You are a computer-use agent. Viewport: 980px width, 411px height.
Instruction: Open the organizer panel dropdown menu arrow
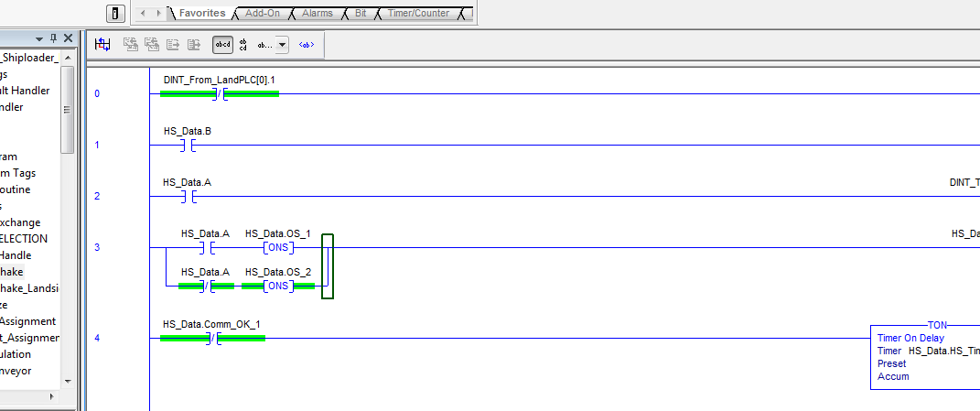point(39,38)
